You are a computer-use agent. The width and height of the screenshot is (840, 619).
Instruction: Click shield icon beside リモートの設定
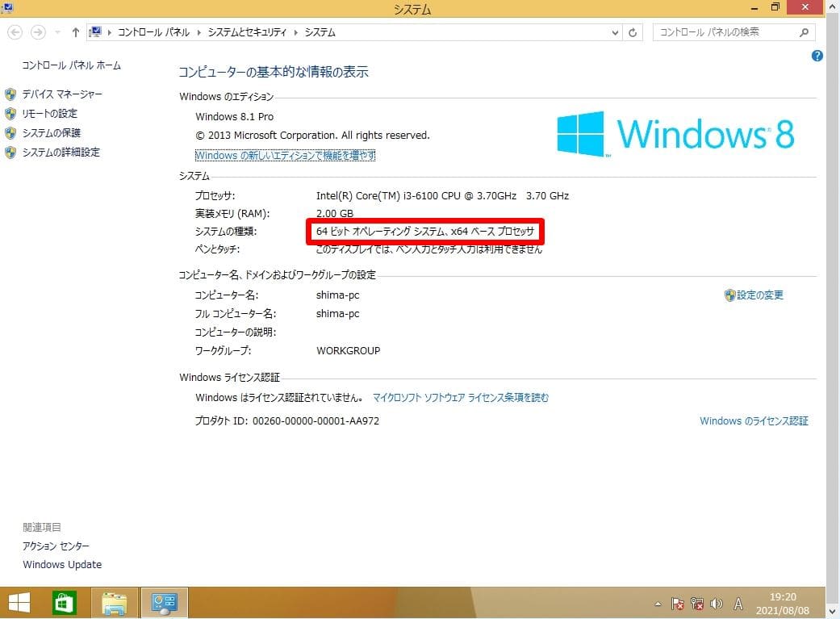(10, 114)
